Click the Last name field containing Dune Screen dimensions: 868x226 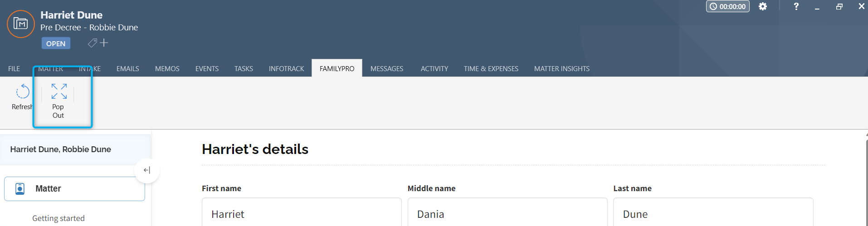(713, 212)
